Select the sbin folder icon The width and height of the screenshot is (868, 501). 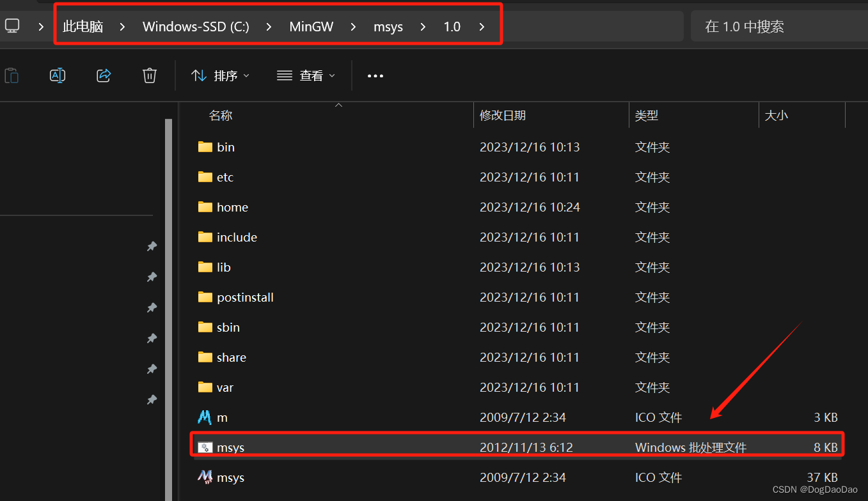tap(205, 327)
